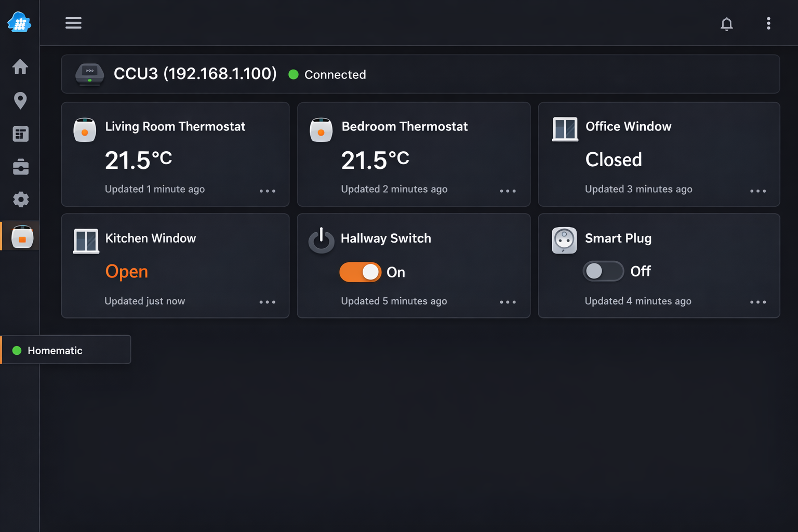This screenshot has height=532, width=798.
Task: Select the Home icon in the sidebar
Action: [20, 66]
